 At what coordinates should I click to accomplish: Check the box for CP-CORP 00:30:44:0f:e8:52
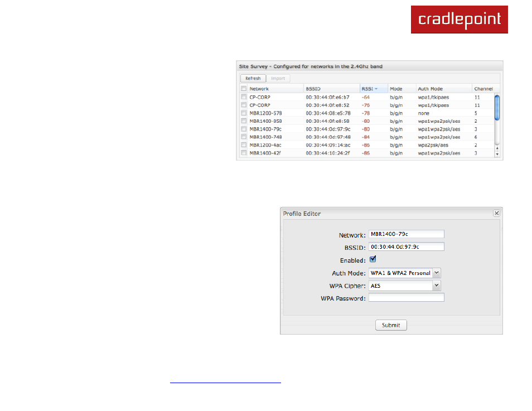click(244, 105)
